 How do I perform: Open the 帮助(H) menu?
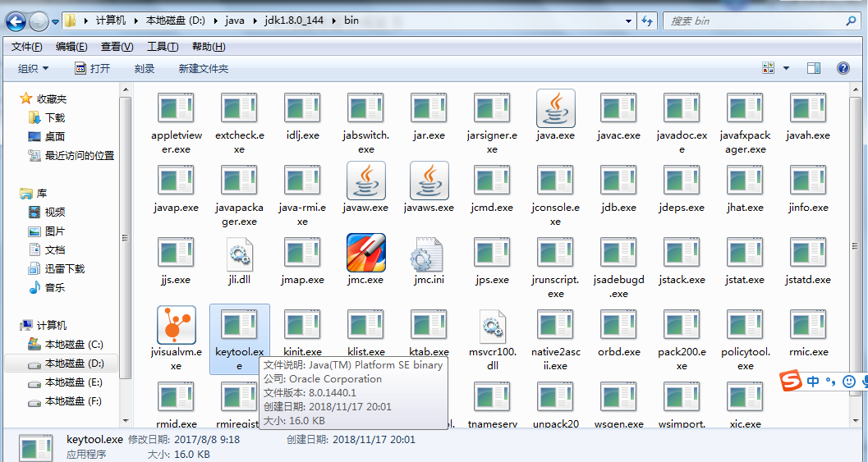pyautogui.click(x=209, y=47)
